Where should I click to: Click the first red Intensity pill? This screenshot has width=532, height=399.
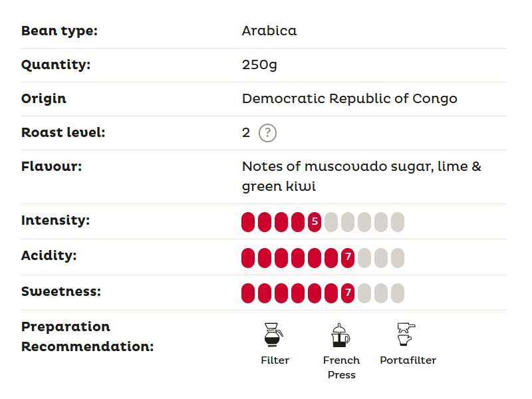(x=248, y=222)
